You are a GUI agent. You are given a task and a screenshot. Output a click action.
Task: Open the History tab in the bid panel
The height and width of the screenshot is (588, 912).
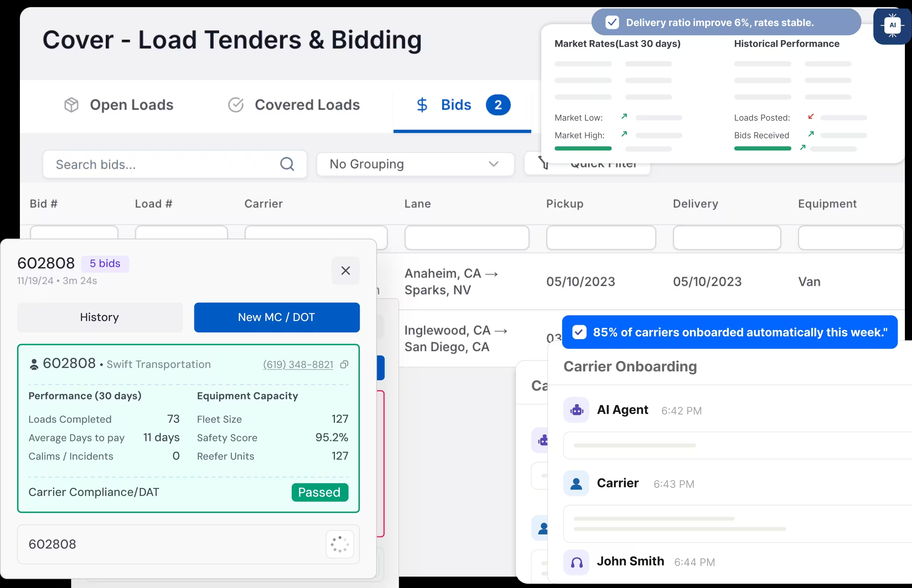coord(100,317)
